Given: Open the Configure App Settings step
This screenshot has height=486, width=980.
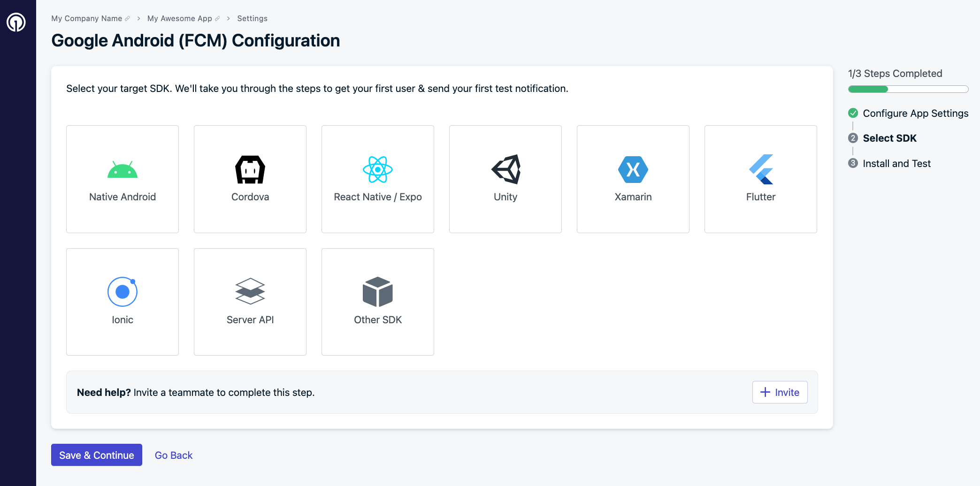Looking at the screenshot, I should click(x=915, y=113).
